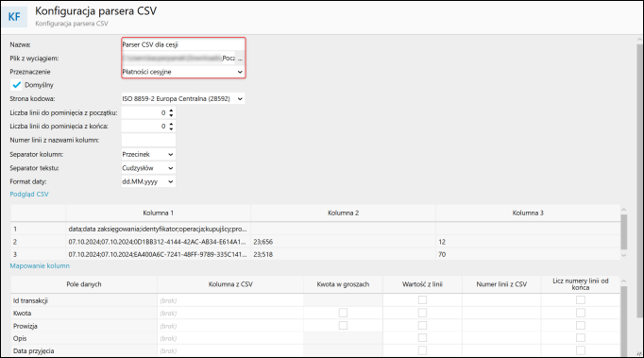Click the KF application logo icon
This screenshot has width=644, height=358.
tap(14, 16)
